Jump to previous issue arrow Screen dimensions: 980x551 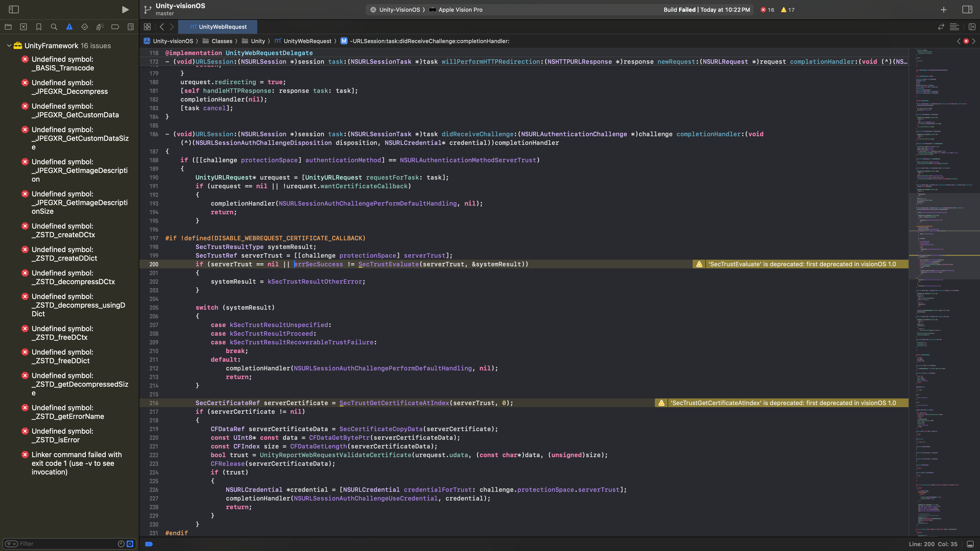click(x=959, y=41)
